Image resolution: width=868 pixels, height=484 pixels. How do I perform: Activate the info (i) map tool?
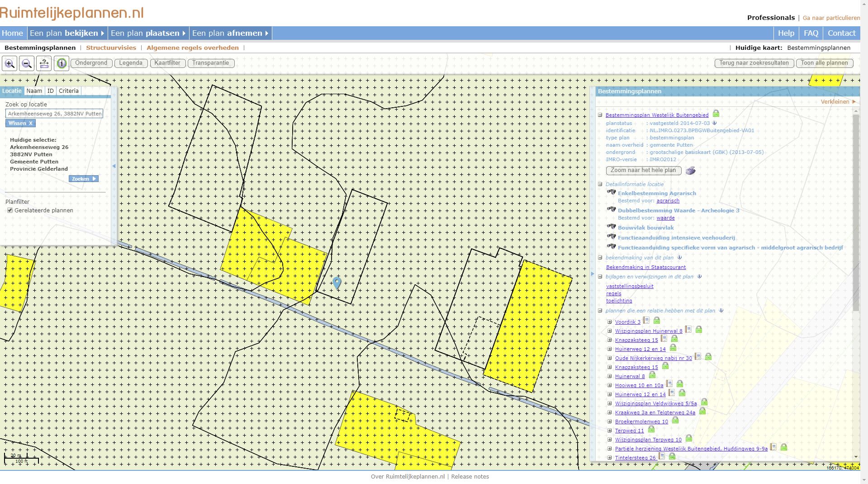pos(61,63)
